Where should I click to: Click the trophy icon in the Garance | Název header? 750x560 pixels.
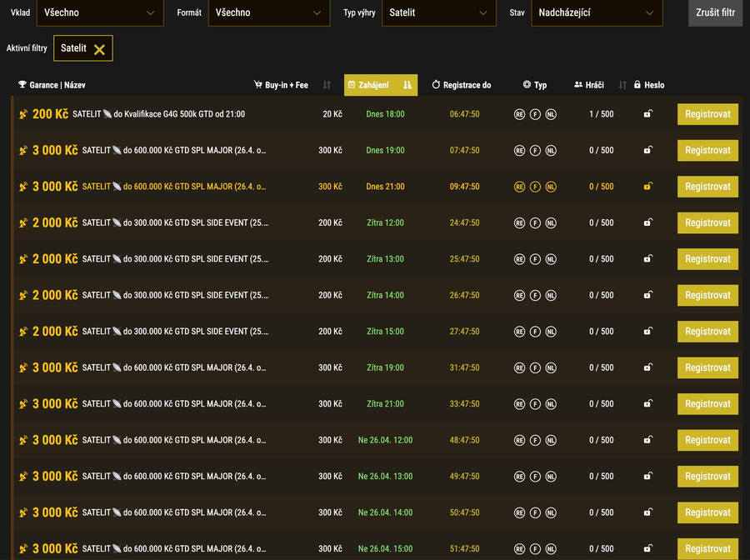(21, 84)
